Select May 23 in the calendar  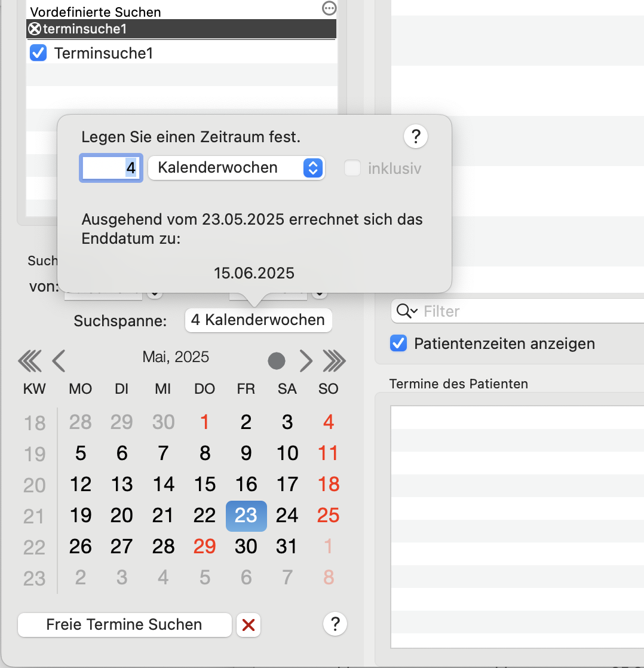(x=246, y=516)
